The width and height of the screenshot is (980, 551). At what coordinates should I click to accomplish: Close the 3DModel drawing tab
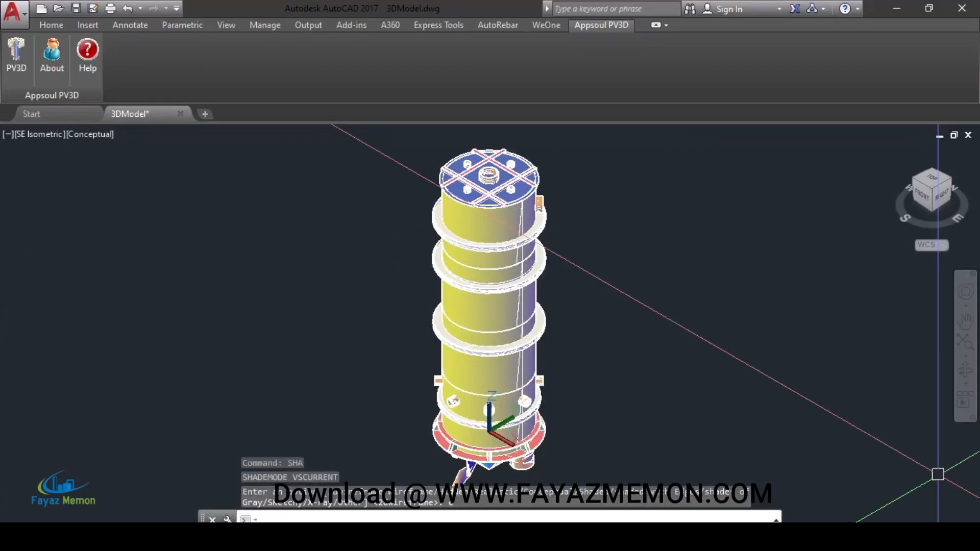coord(180,114)
